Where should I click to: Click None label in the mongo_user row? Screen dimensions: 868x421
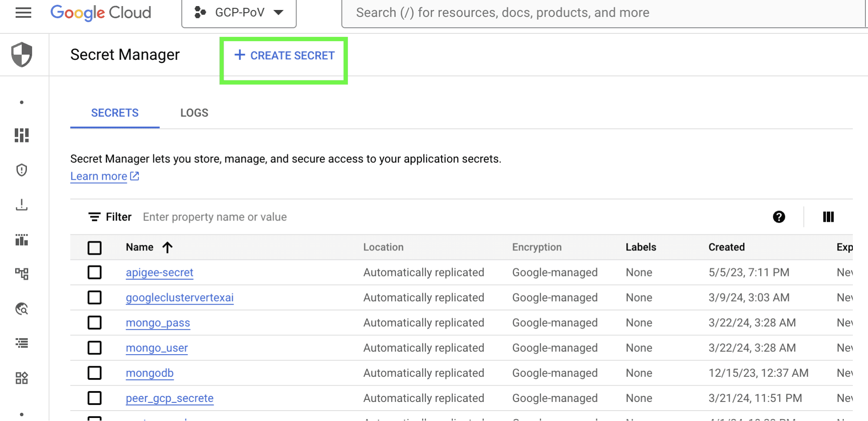(x=639, y=348)
